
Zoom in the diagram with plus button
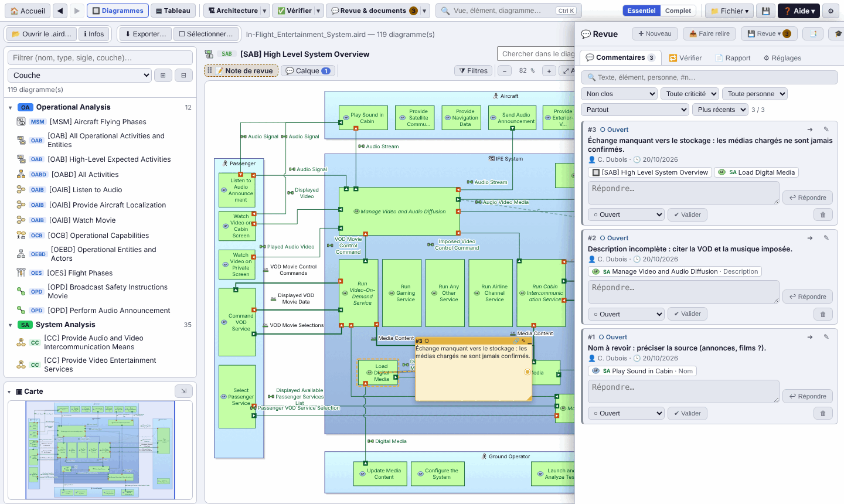click(549, 71)
